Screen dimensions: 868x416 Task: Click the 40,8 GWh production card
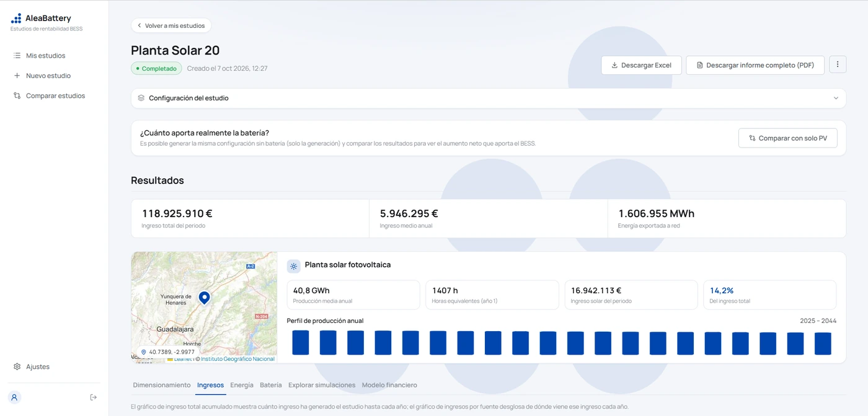click(353, 295)
